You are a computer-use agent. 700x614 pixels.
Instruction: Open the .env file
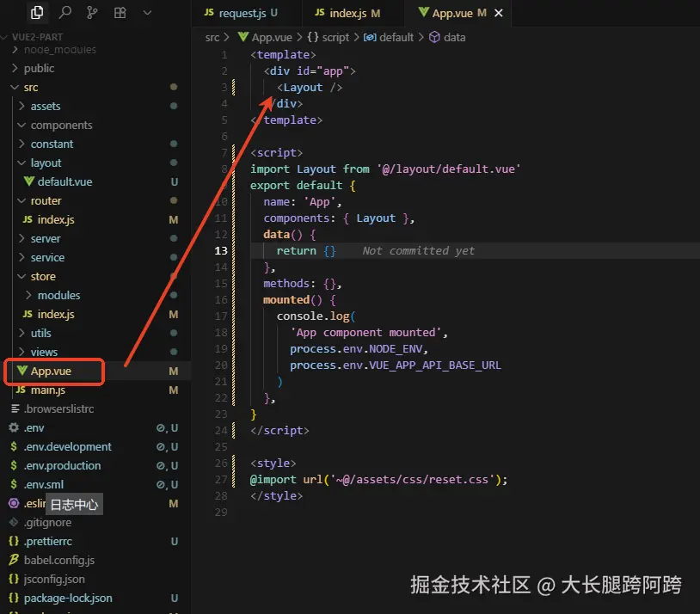(34, 427)
